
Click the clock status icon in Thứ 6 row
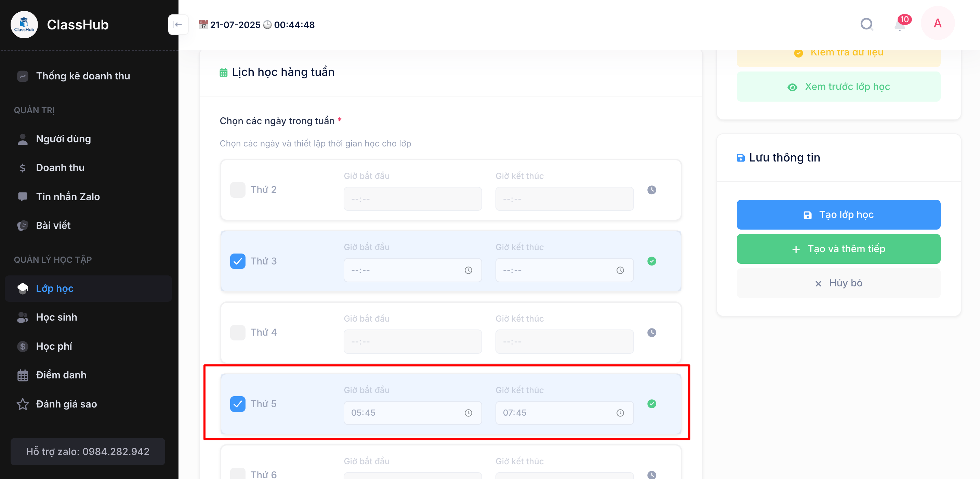tap(651, 475)
